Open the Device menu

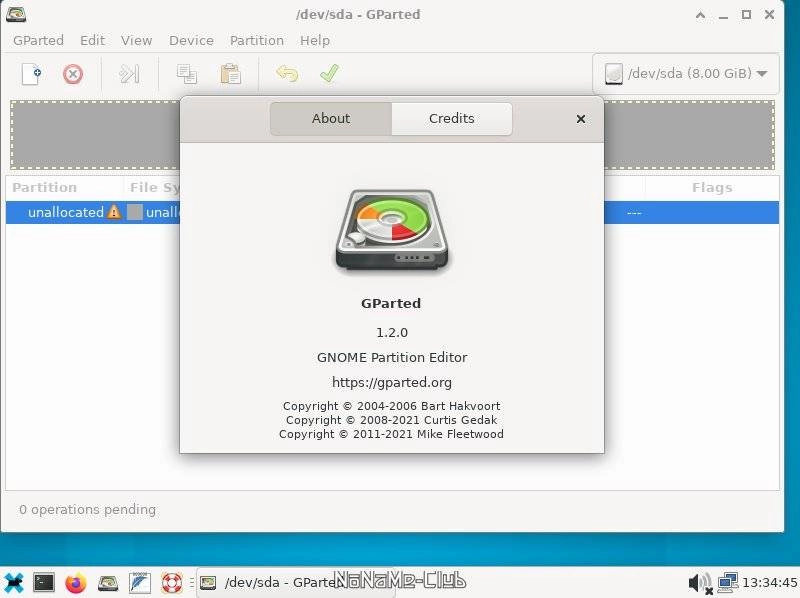191,40
